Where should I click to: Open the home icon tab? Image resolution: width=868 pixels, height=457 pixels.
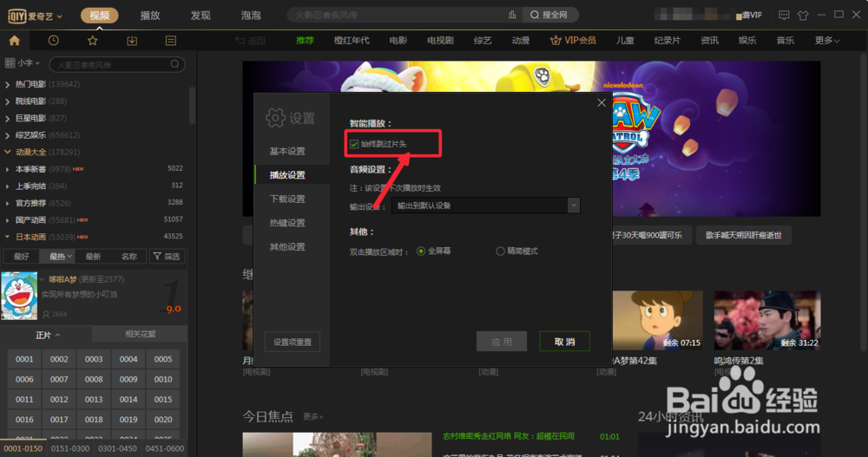tap(15, 41)
